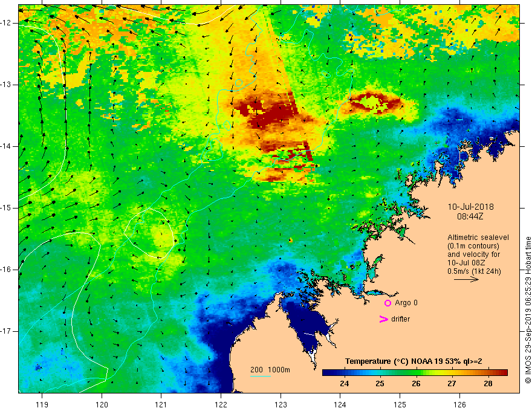Click the latitude axis label -12
This screenshot has height=411, width=532.
coord(7,23)
